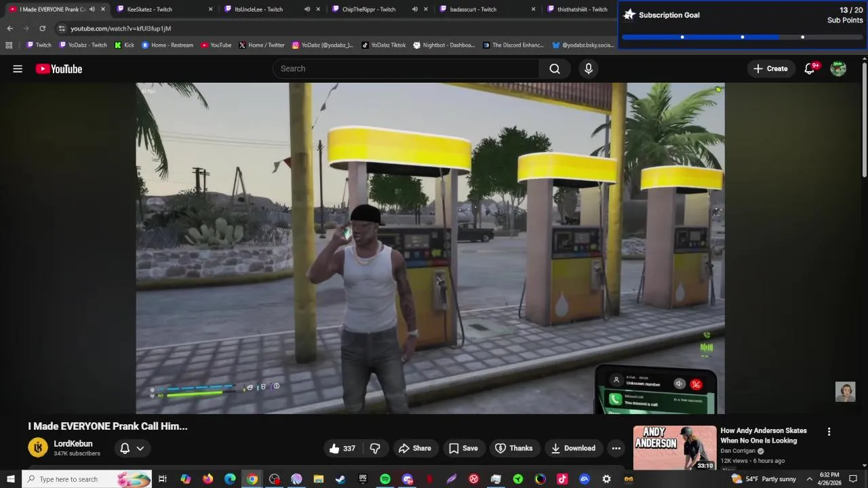Open Task View on the taskbar
Image resolution: width=868 pixels, height=488 pixels.
click(163, 479)
